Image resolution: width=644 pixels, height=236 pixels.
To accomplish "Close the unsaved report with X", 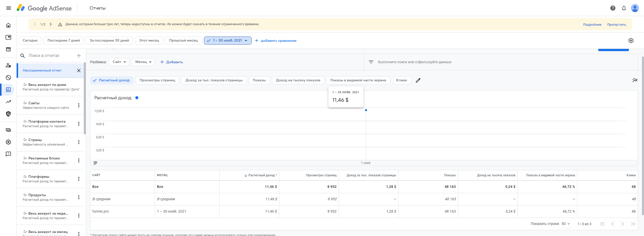I will (x=79, y=71).
